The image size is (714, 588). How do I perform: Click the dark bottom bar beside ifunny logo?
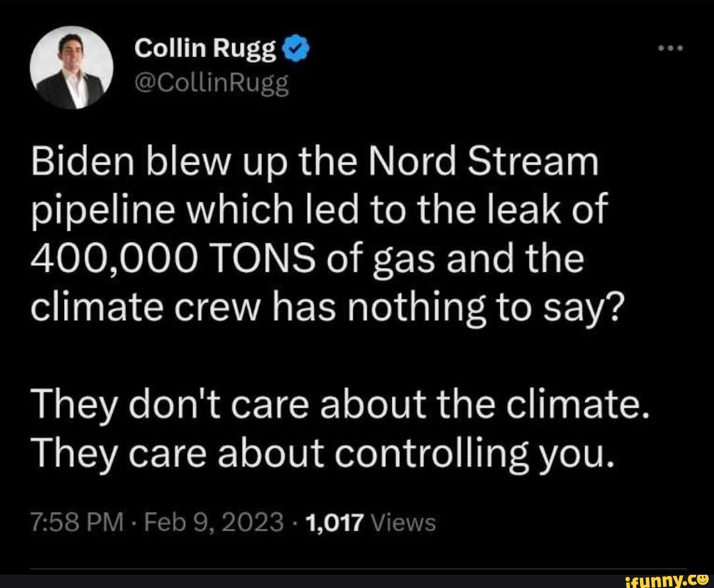[x=312, y=581]
